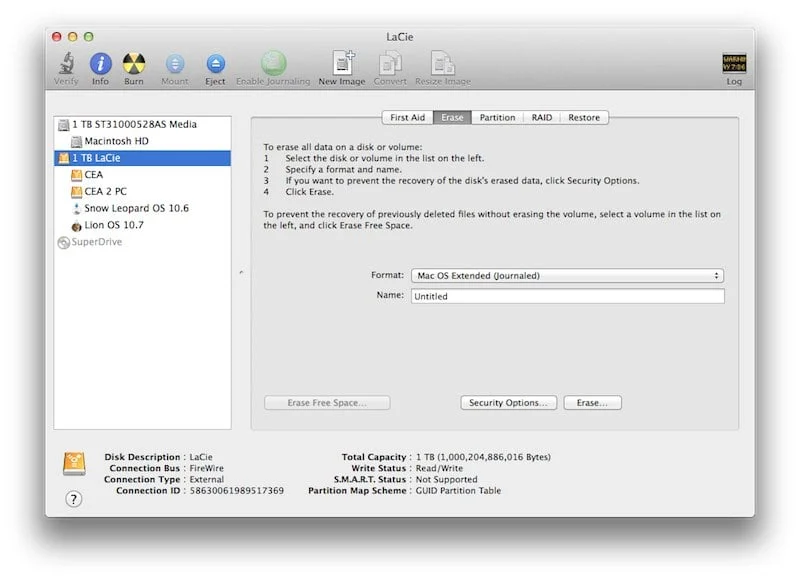This screenshot has width=800, height=580.
Task: Switch to the RAID tab
Action: (x=542, y=117)
